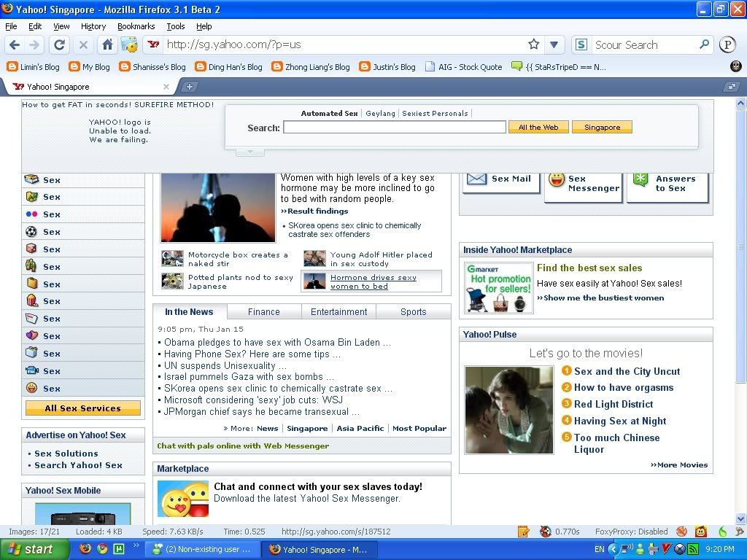
Task: Click the mail envelope icon
Action: [476, 179]
